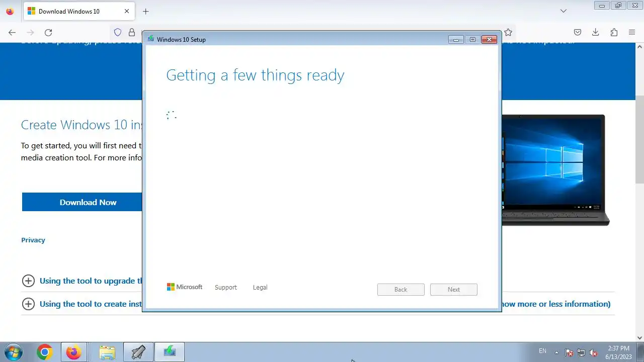Open the Legal link in Setup
The width and height of the screenshot is (644, 362).
click(x=260, y=288)
